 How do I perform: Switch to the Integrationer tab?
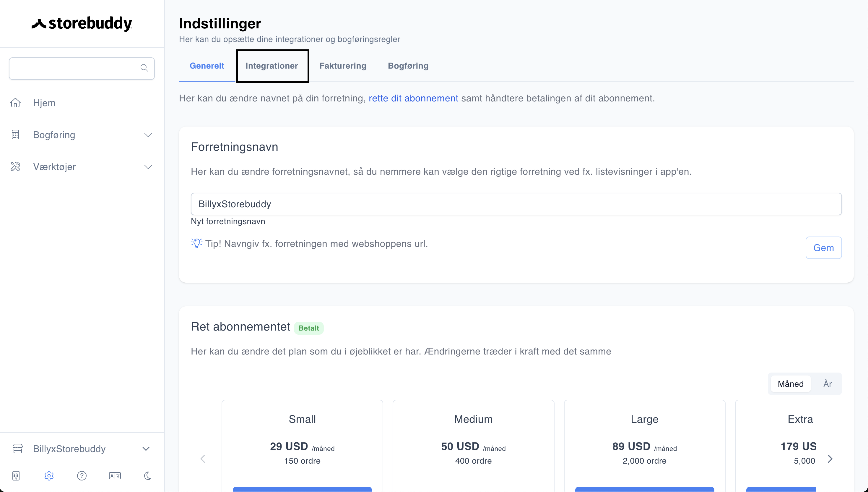point(272,66)
